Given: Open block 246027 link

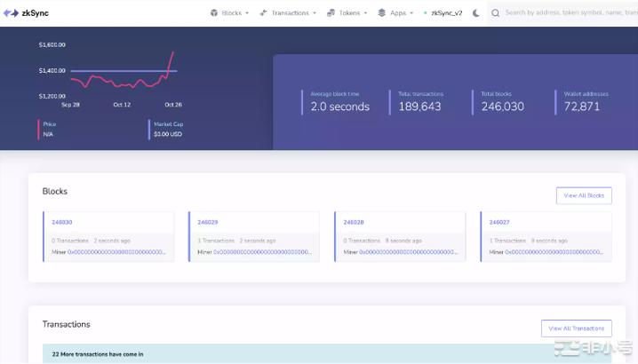Looking at the screenshot, I should (499, 222).
